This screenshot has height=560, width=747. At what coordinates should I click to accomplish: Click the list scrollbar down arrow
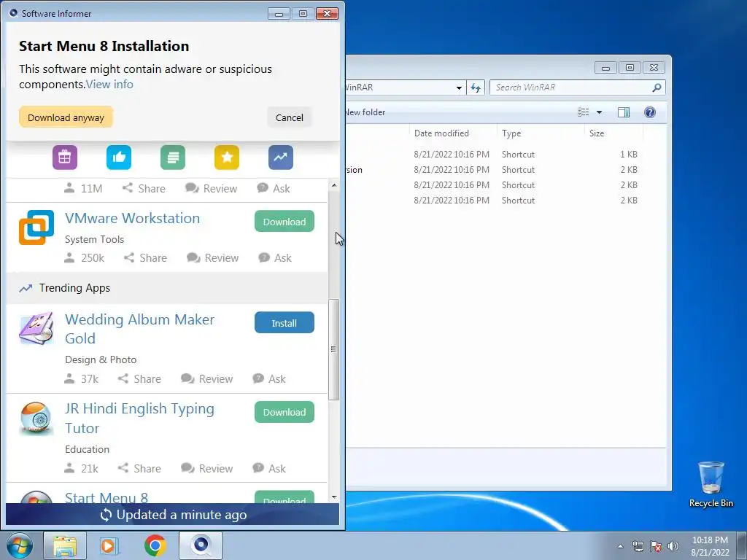334,497
